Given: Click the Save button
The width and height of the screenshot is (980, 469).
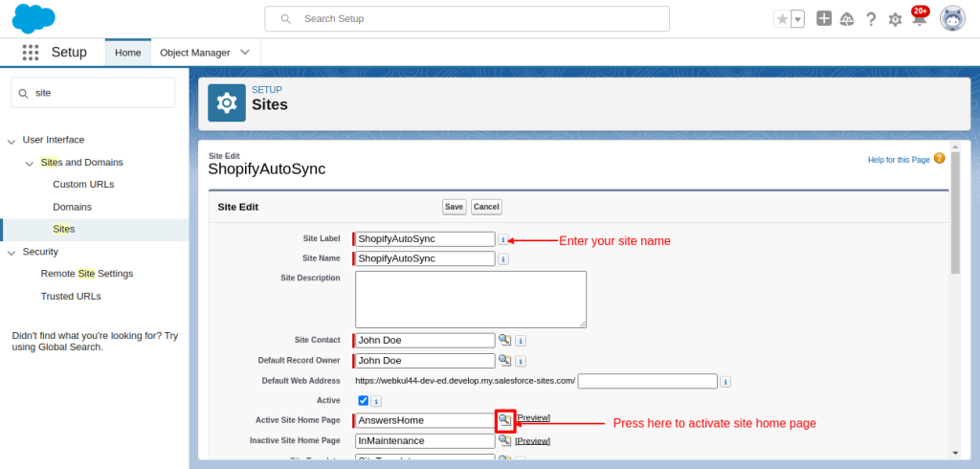Looking at the screenshot, I should (x=455, y=207).
